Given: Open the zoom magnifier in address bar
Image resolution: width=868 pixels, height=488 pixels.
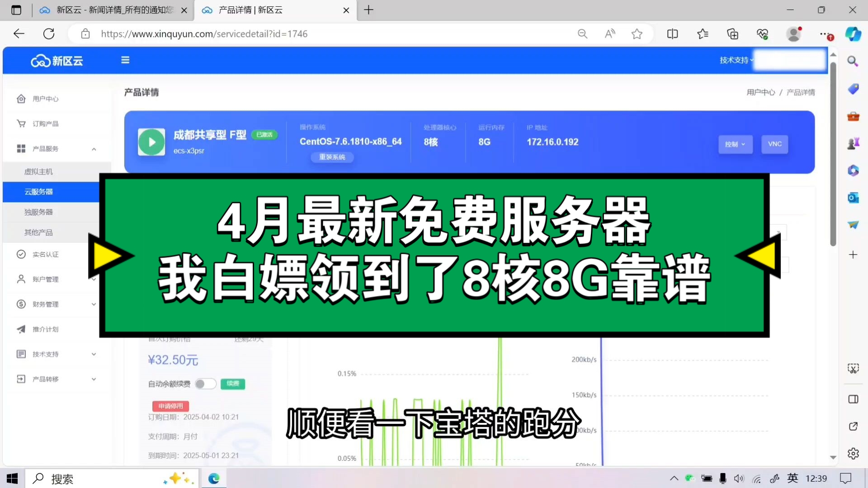Looking at the screenshot, I should pyautogui.click(x=582, y=34).
